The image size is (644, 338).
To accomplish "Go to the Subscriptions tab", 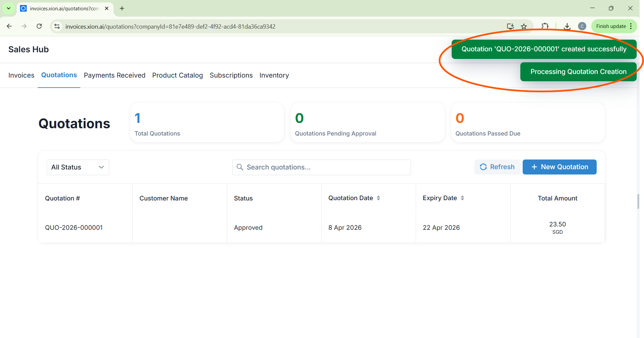I will tap(231, 75).
